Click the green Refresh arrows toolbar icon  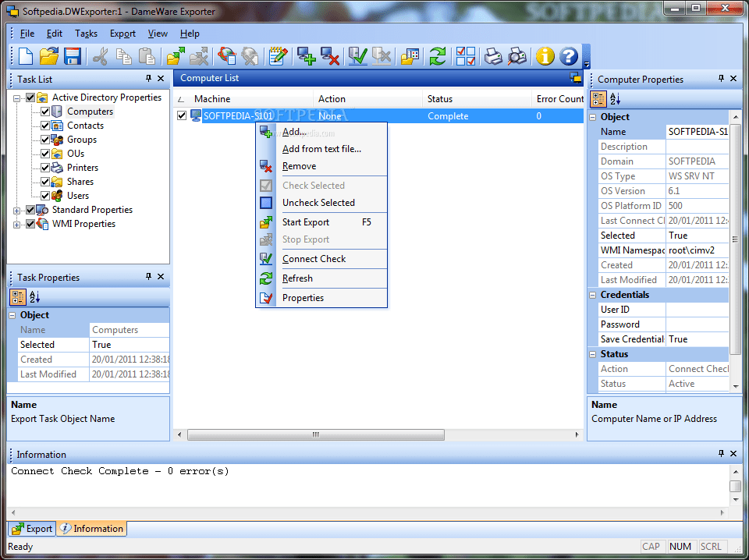(x=437, y=56)
